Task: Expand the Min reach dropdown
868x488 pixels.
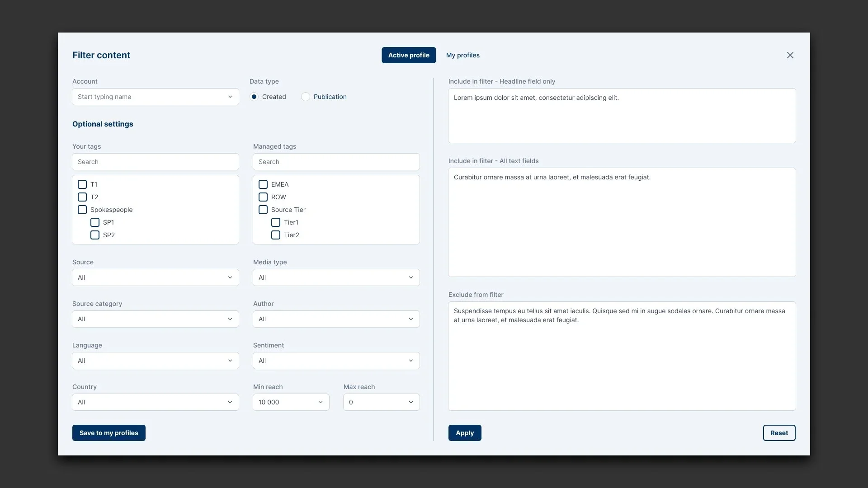Action: 291,402
